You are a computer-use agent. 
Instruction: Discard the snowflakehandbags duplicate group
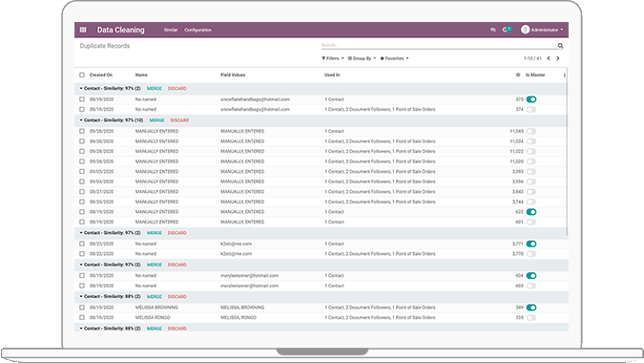[177, 89]
